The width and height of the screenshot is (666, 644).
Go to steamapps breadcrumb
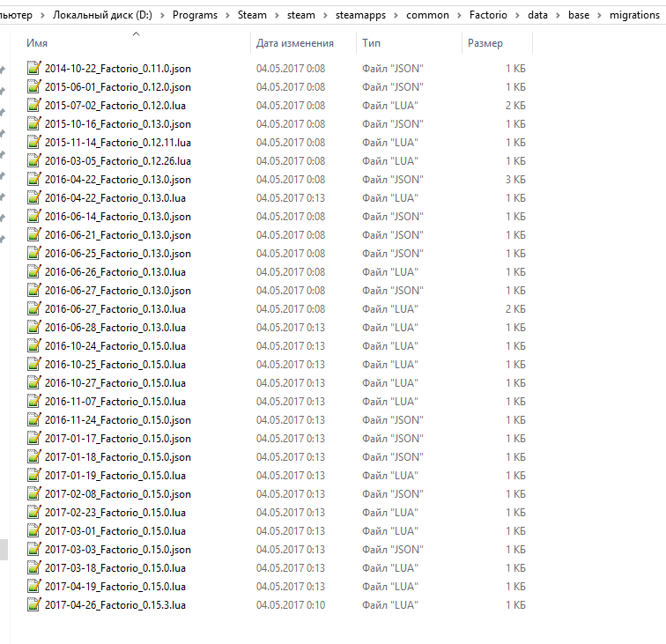pos(360,15)
